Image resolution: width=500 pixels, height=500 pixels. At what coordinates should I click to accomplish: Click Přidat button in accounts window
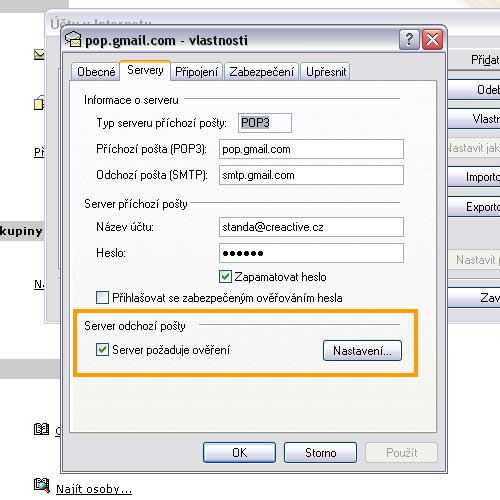(475, 60)
